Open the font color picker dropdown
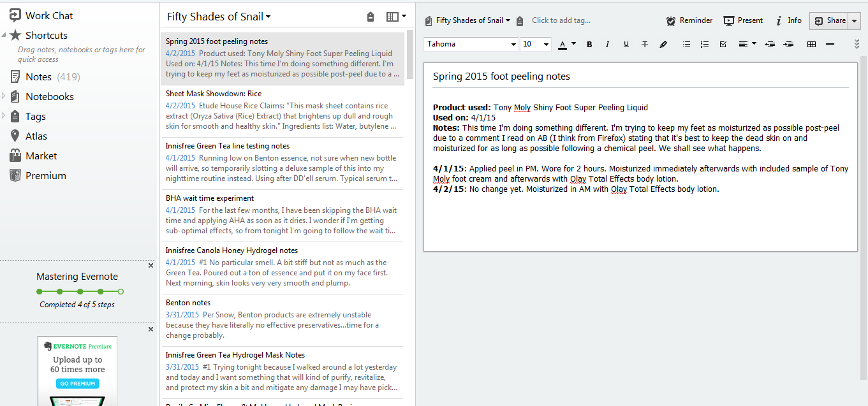This screenshot has width=868, height=406. click(x=573, y=44)
